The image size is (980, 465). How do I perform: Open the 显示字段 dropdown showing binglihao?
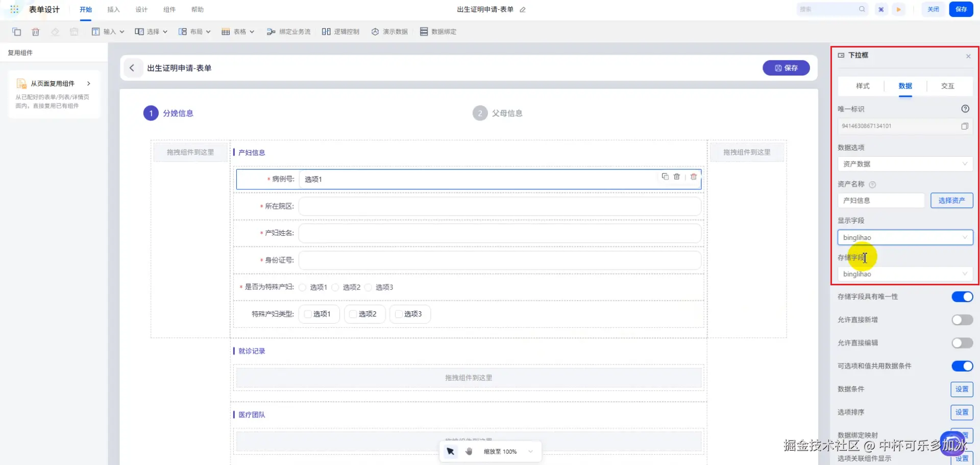[x=905, y=237]
